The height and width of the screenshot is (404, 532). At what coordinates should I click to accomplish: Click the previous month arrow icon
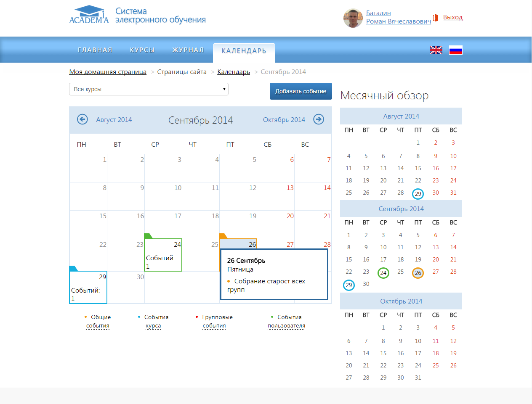(x=82, y=119)
